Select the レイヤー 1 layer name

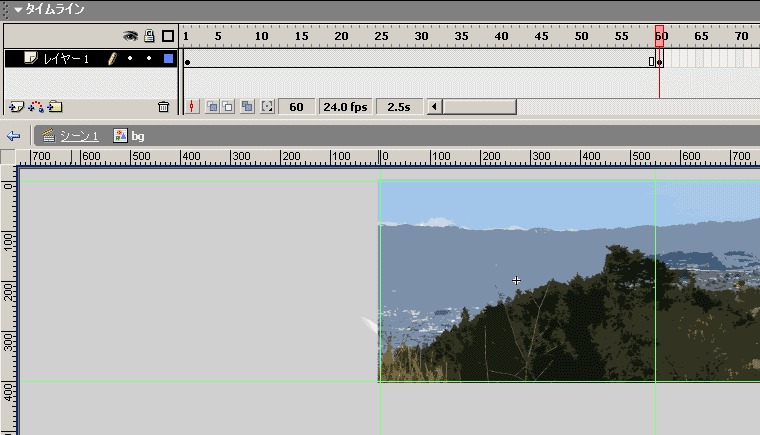66,59
